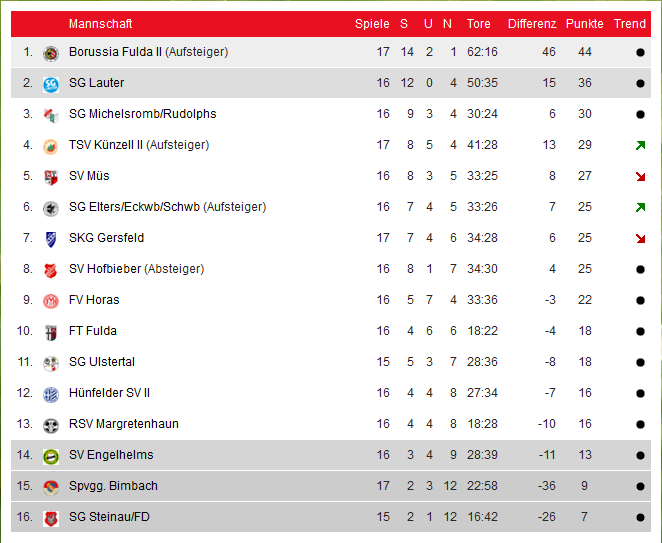Click the FV Horas round red logo
The image size is (662, 543).
click(x=51, y=301)
